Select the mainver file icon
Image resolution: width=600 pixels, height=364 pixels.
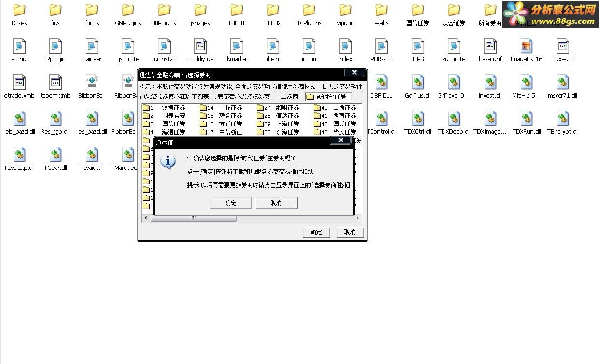[92, 50]
